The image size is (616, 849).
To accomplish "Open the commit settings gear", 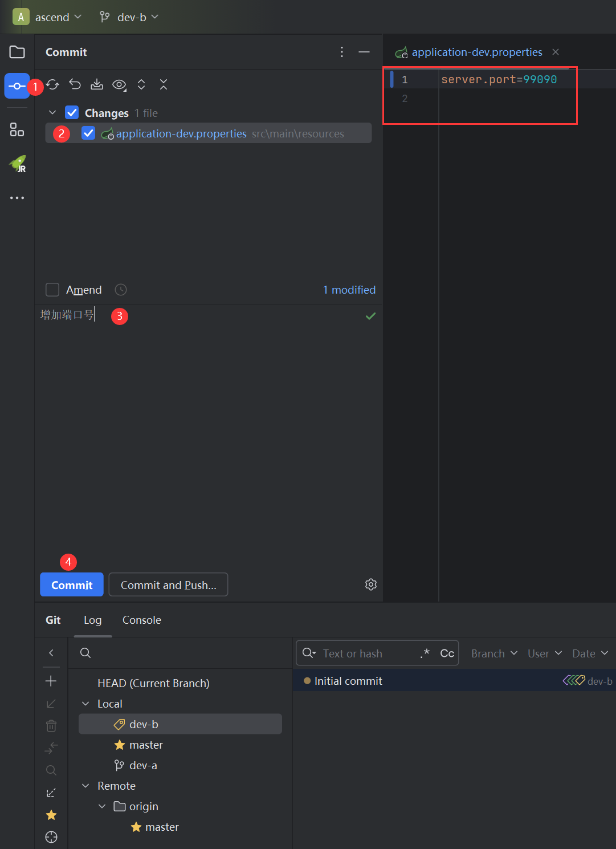I will pyautogui.click(x=370, y=584).
